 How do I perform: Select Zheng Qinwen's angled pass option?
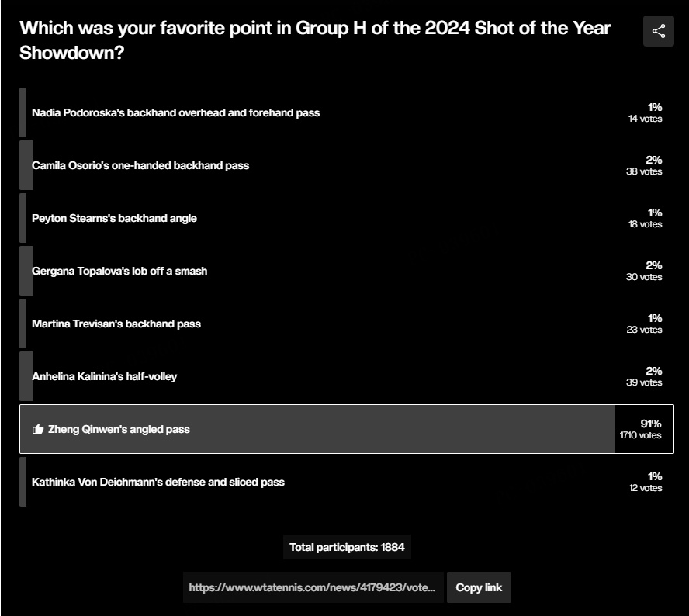347,429
